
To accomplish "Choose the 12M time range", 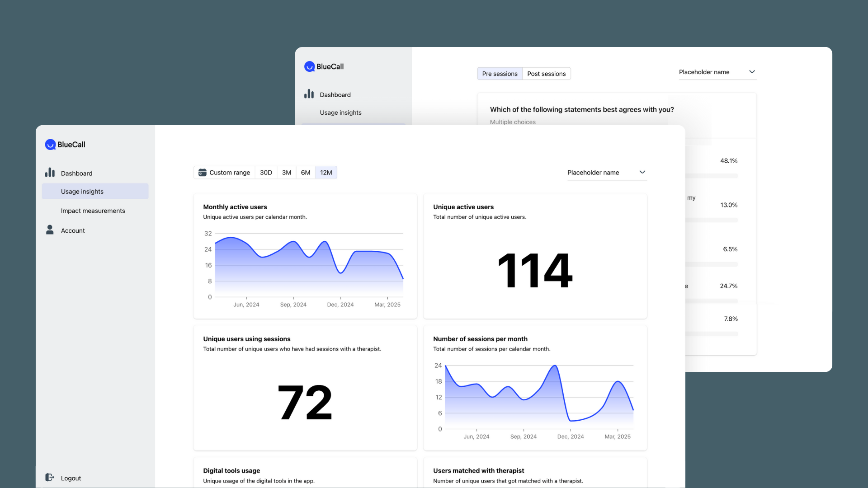I will click(x=326, y=173).
